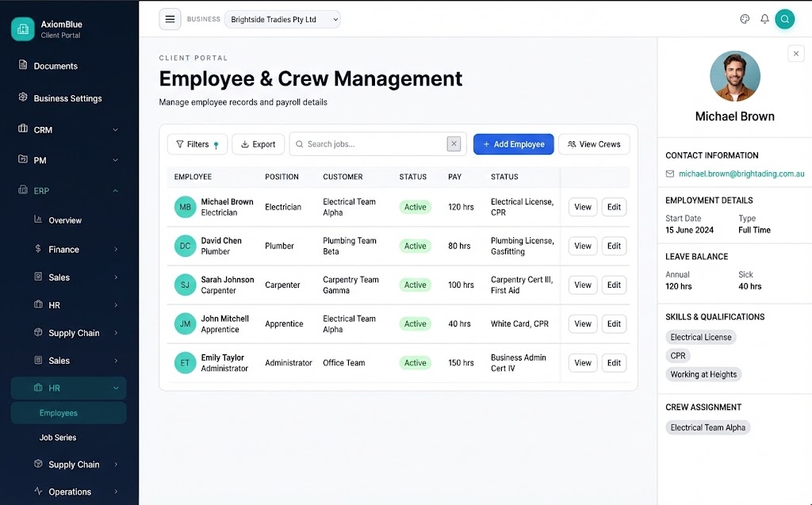Click the Add Employee button
Viewport: 812px width, 505px height.
pyautogui.click(x=513, y=143)
